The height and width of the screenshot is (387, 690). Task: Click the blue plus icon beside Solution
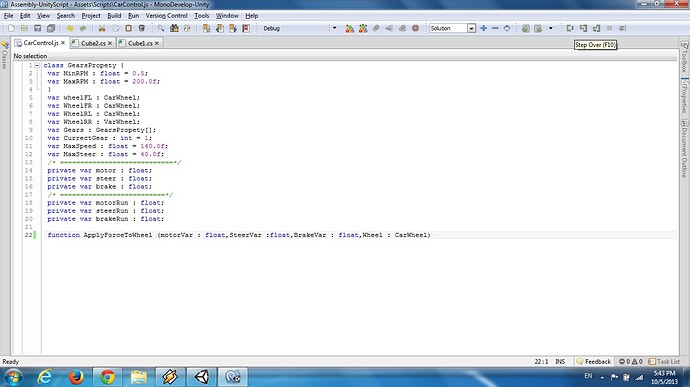click(x=484, y=28)
